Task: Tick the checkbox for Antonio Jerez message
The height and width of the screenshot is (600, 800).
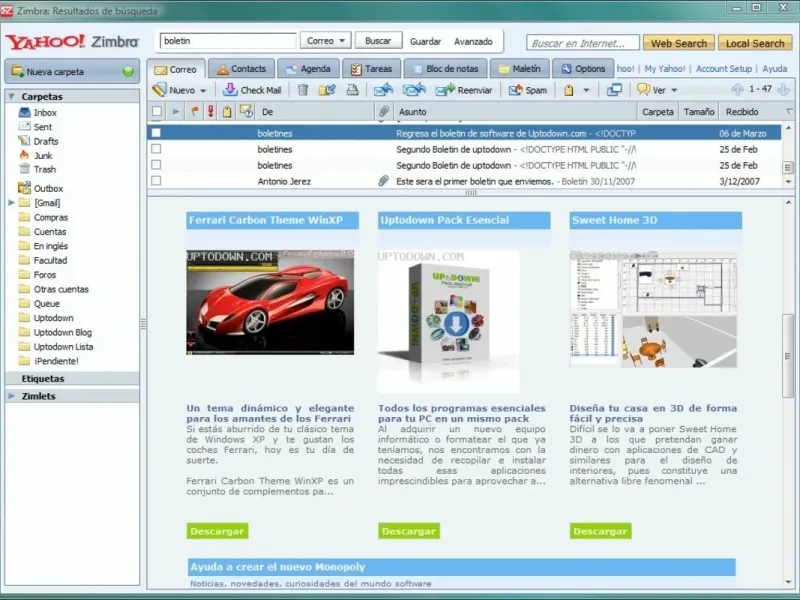Action: pyautogui.click(x=156, y=181)
